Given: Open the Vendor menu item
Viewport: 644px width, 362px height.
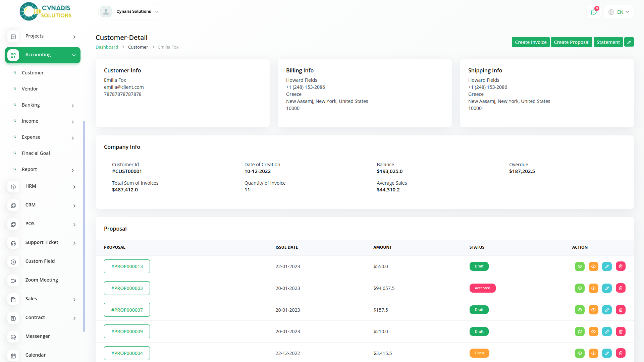Looking at the screenshot, I should (30, 89).
